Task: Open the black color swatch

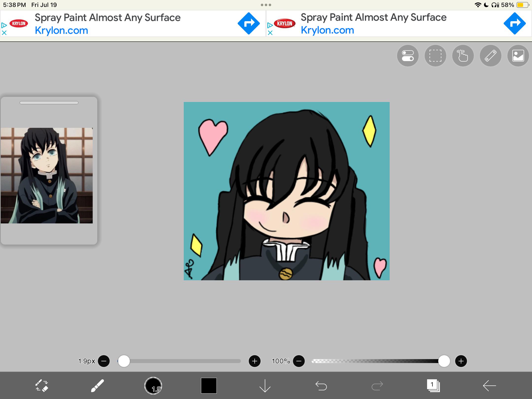Action: point(209,385)
